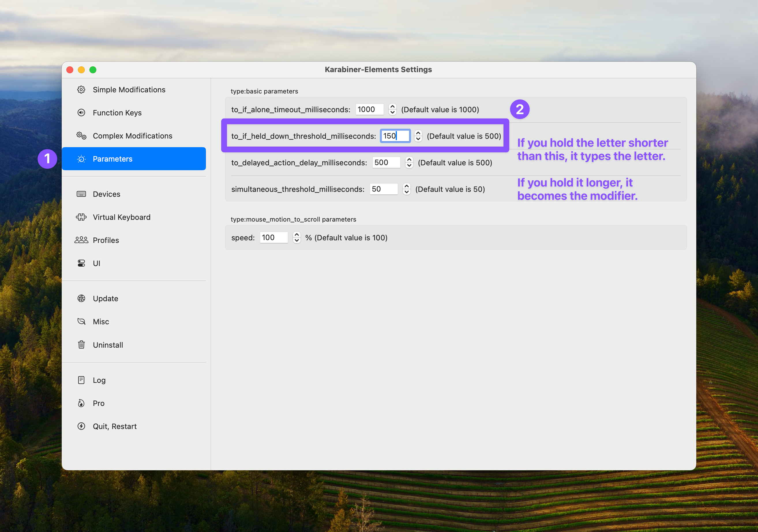Click the to_if_alone_timeout_milliseconds field

coord(369,109)
